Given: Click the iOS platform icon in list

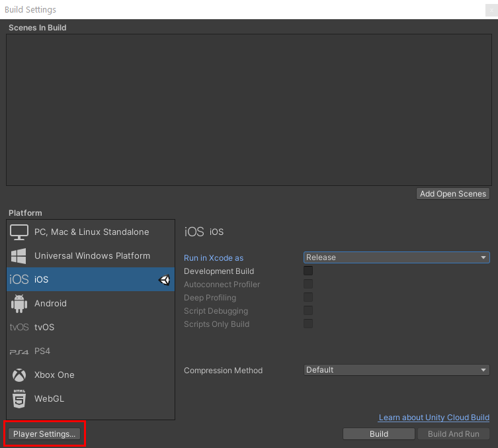Looking at the screenshot, I should coord(19,280).
